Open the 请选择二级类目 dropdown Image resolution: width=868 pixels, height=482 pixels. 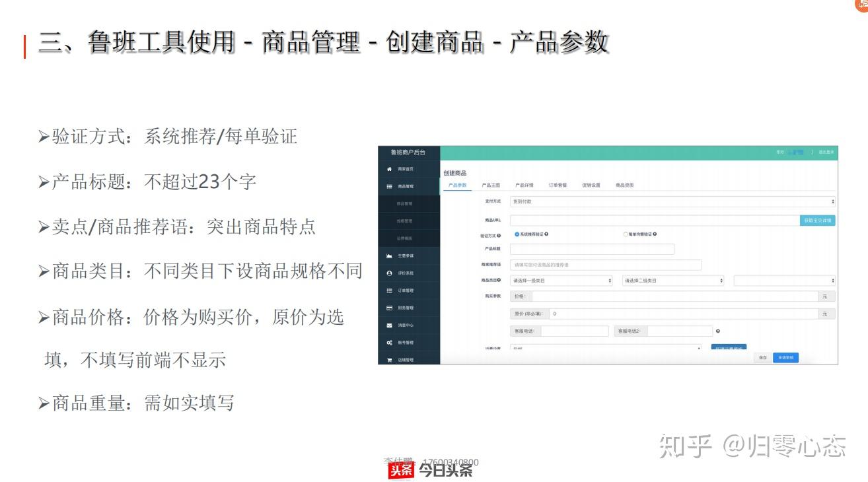(x=673, y=281)
